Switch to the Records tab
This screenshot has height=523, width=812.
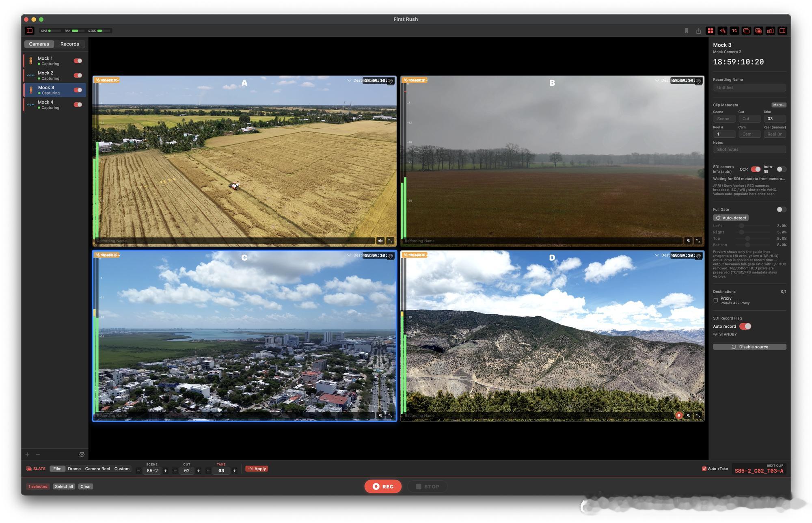coord(70,44)
